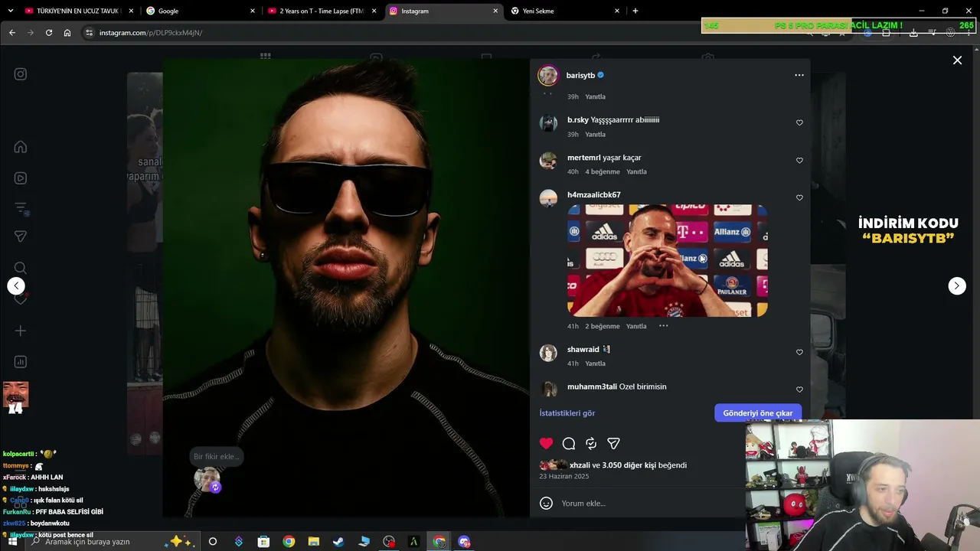
Task: Open File Explorer from the taskbar
Action: (313, 542)
